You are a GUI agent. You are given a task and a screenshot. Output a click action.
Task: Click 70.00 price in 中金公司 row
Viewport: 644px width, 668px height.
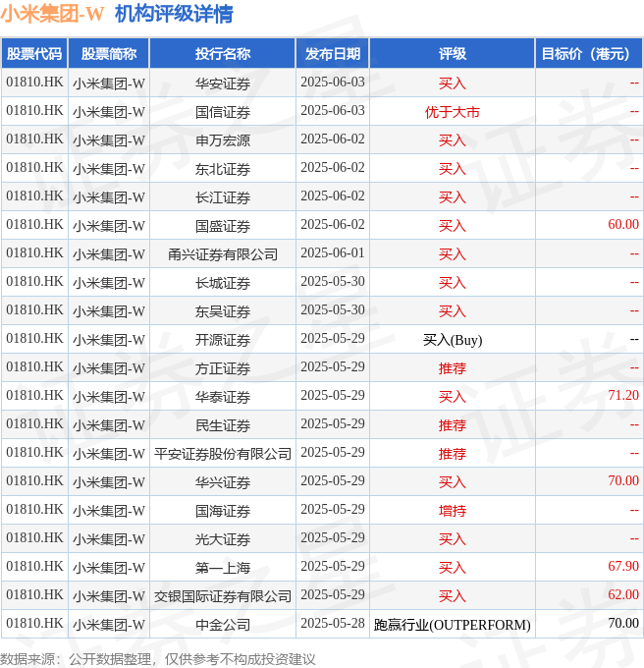[623, 623]
